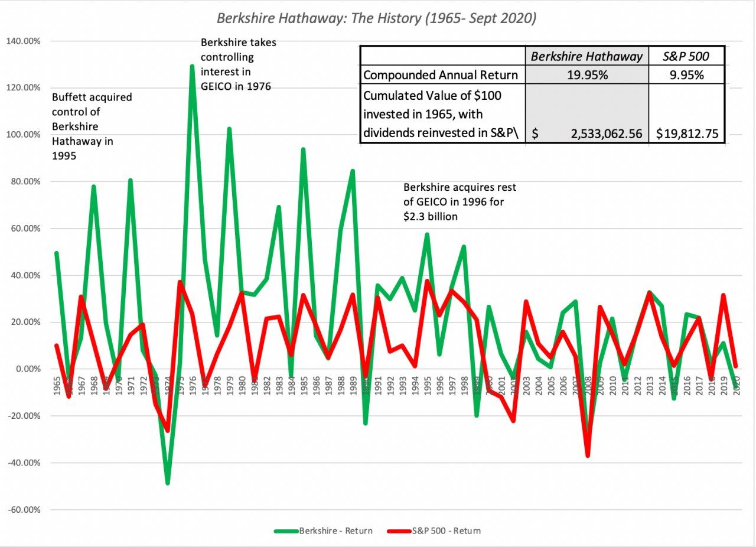Click the 9.95% table cell
Screen dimensions: 756x547
tap(686, 75)
